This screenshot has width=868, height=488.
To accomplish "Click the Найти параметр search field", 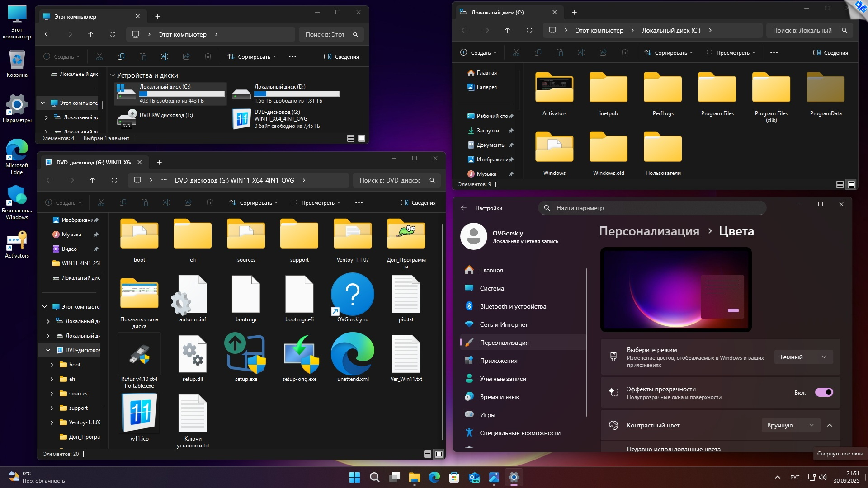I will click(651, 208).
